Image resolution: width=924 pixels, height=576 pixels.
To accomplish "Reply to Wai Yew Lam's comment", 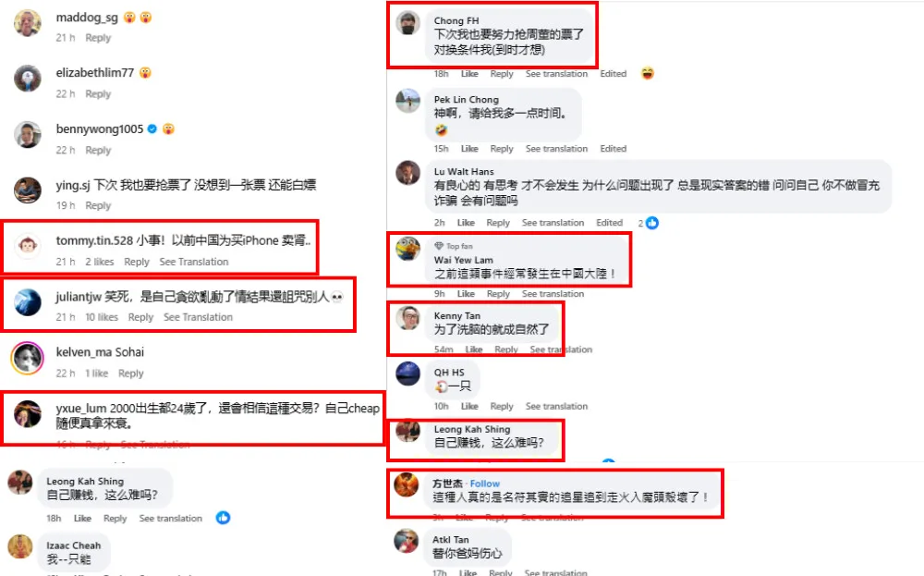I will click(x=498, y=294).
